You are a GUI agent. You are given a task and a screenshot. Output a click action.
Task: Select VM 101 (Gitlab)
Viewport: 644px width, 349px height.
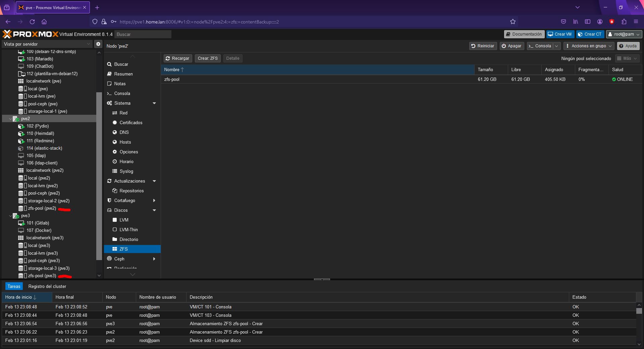pos(38,223)
